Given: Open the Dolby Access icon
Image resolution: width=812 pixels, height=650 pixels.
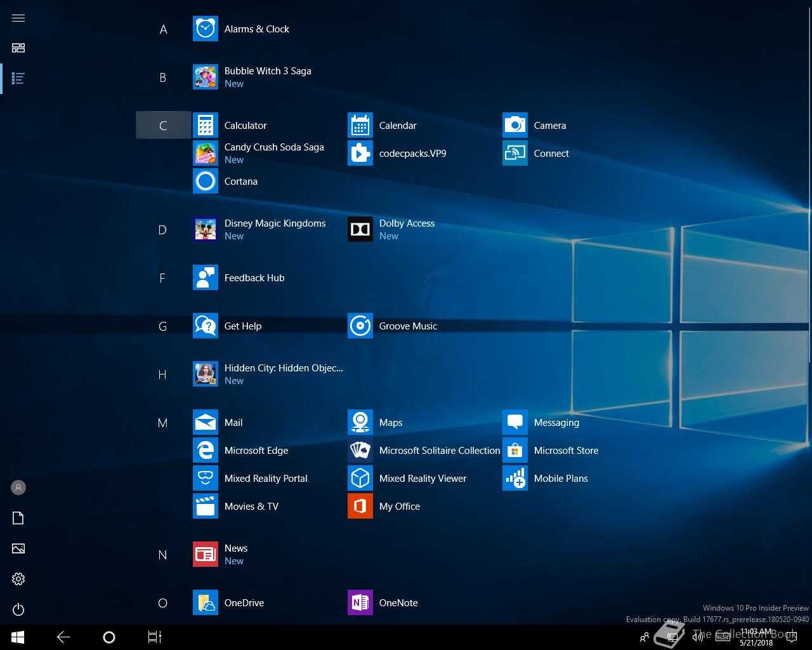Looking at the screenshot, I should 360,230.
